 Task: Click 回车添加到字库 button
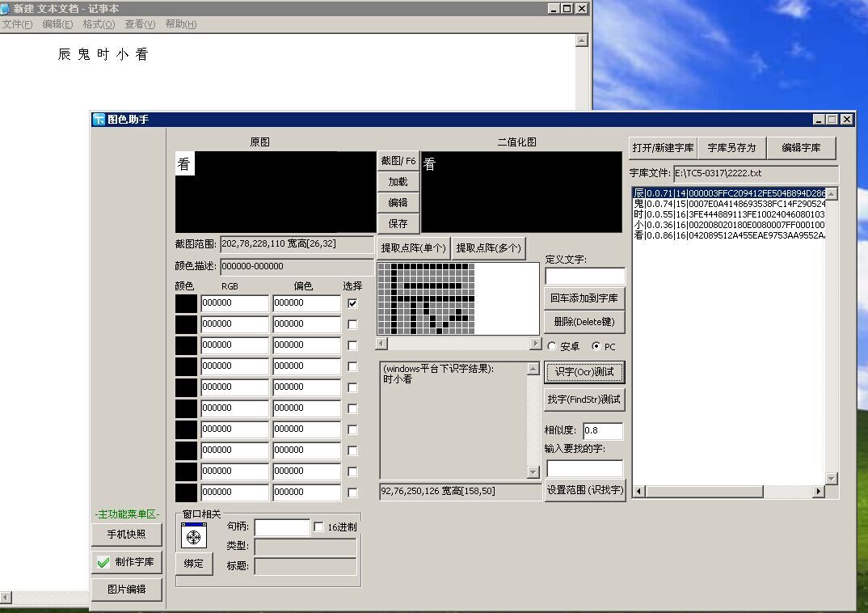(584, 298)
